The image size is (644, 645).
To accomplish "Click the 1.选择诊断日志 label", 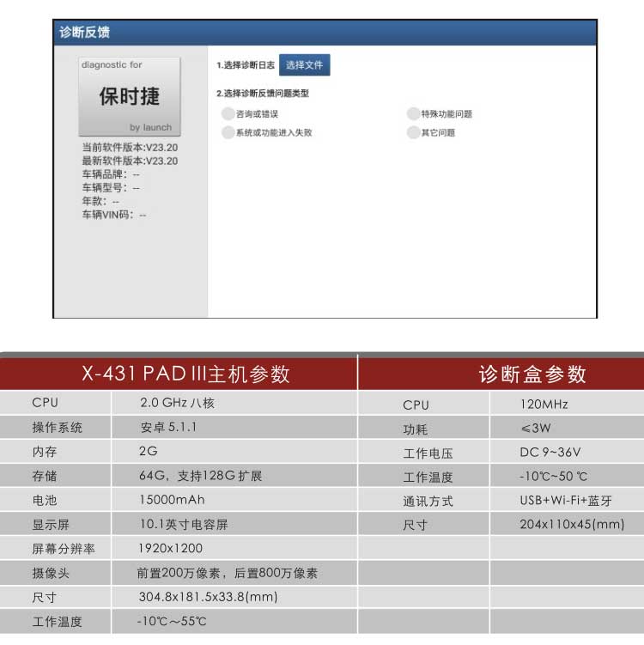I will point(246,65).
